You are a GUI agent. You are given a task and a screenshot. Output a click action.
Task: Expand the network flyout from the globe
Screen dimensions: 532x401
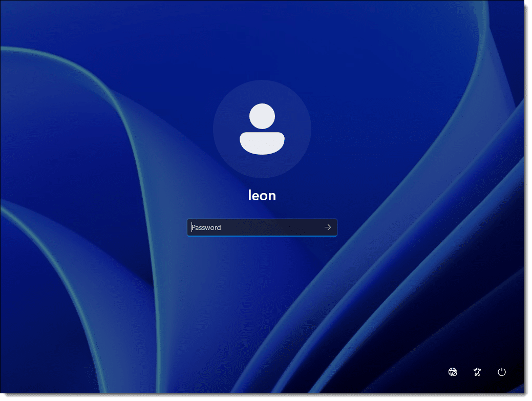click(x=453, y=372)
